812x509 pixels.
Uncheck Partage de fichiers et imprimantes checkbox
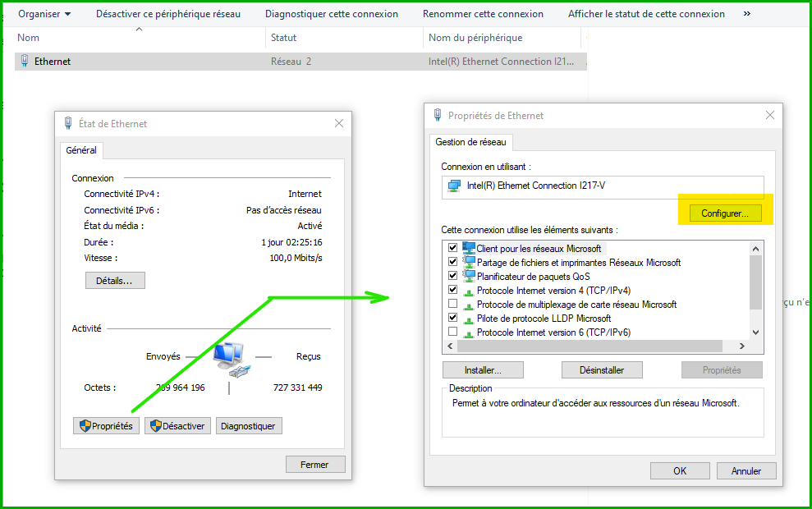(452, 262)
